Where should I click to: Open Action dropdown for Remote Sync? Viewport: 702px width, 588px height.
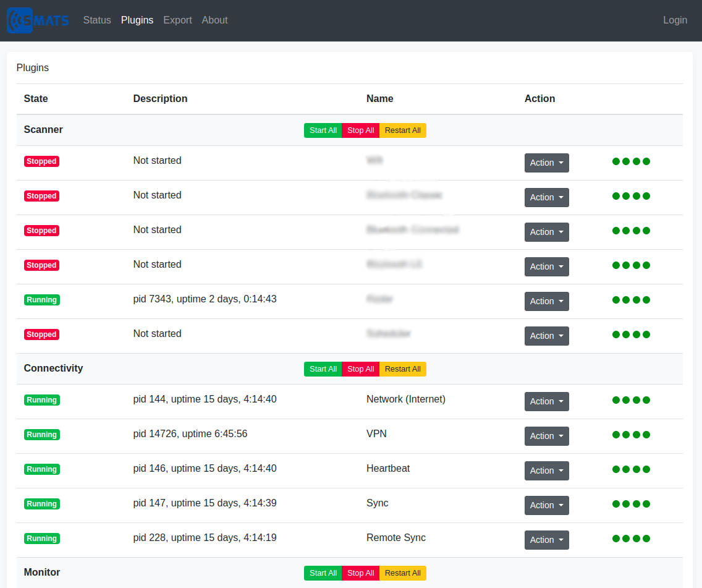pos(547,540)
